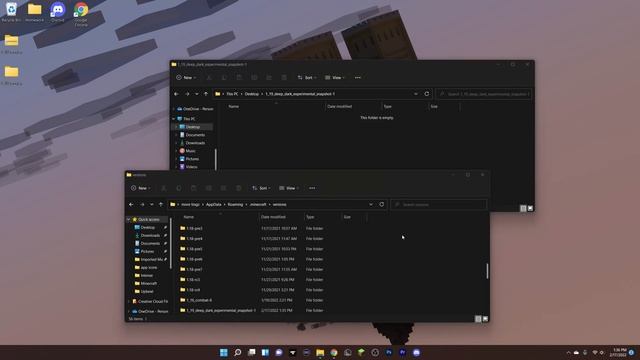Switch snapshot-1 window to large icons view
Image resolution: width=640 pixels, height=360 pixels.
pyautogui.click(x=530, y=208)
